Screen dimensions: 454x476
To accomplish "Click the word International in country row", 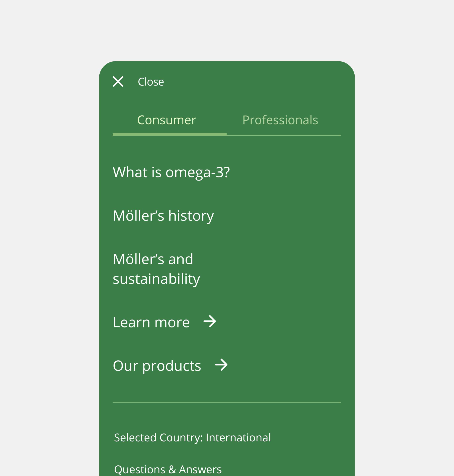I will click(238, 438).
